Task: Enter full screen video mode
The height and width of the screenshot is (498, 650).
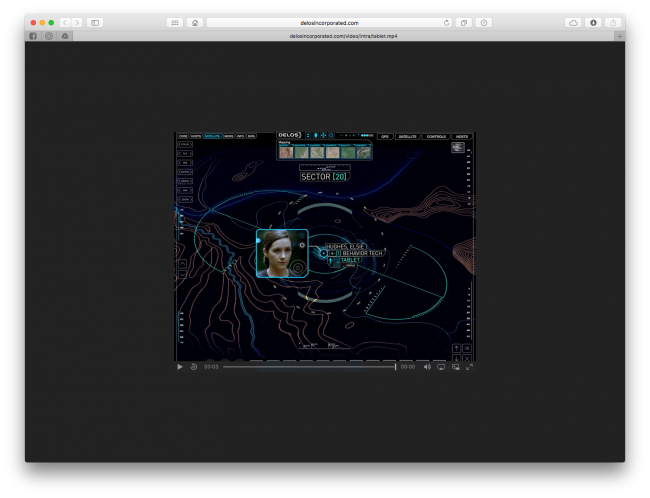Action: [x=469, y=367]
